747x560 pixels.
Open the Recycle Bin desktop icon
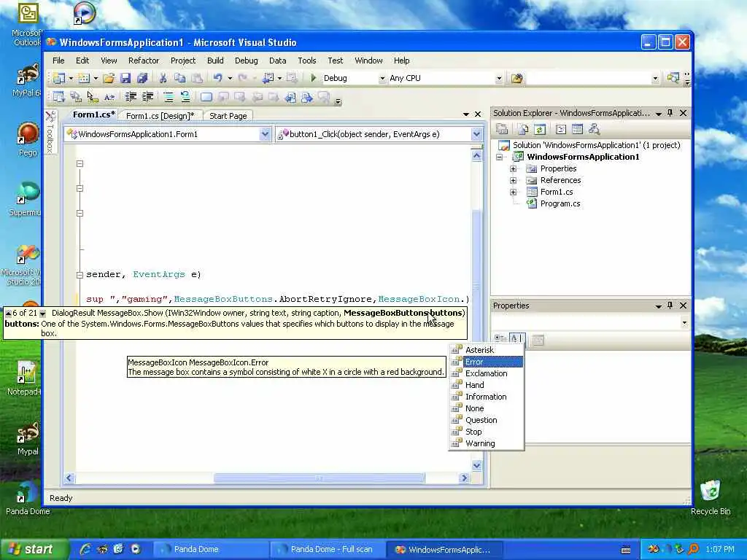click(711, 497)
